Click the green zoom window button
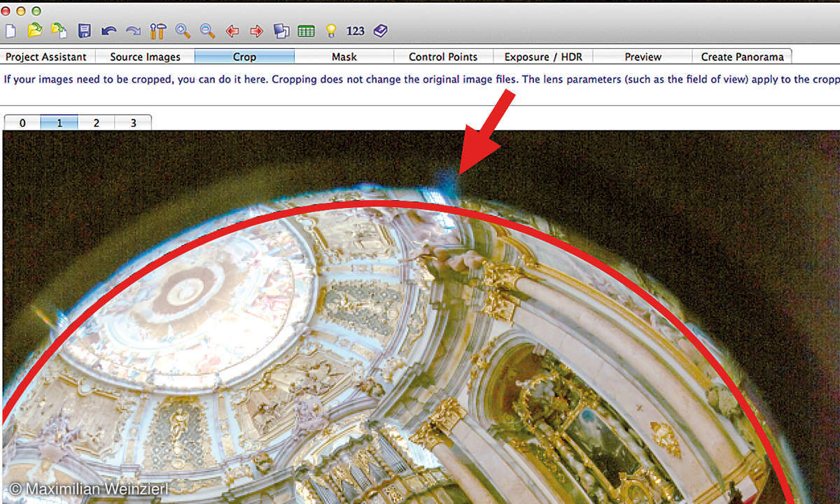 pyautogui.click(x=36, y=11)
